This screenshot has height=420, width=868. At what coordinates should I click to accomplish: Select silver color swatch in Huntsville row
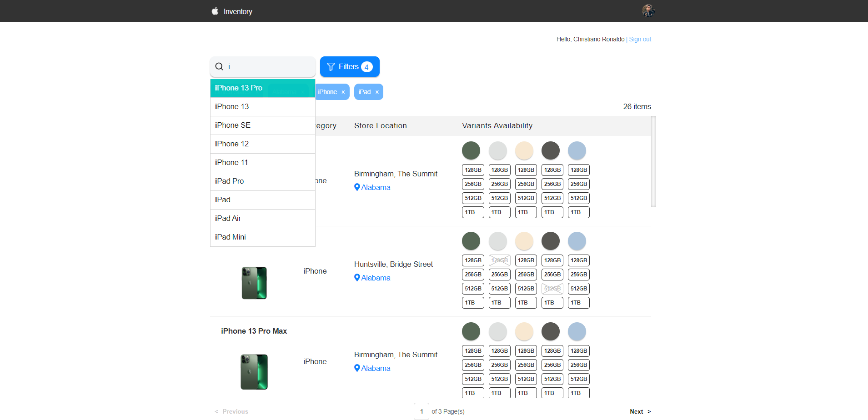498,241
